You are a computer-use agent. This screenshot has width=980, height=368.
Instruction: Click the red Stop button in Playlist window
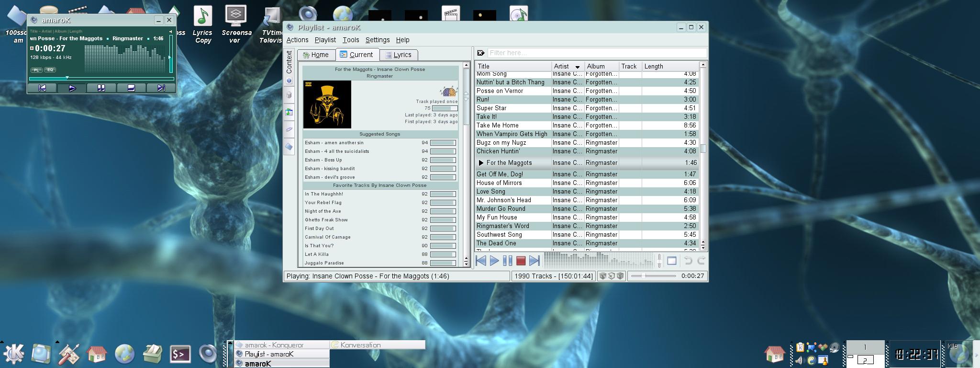[x=521, y=261]
